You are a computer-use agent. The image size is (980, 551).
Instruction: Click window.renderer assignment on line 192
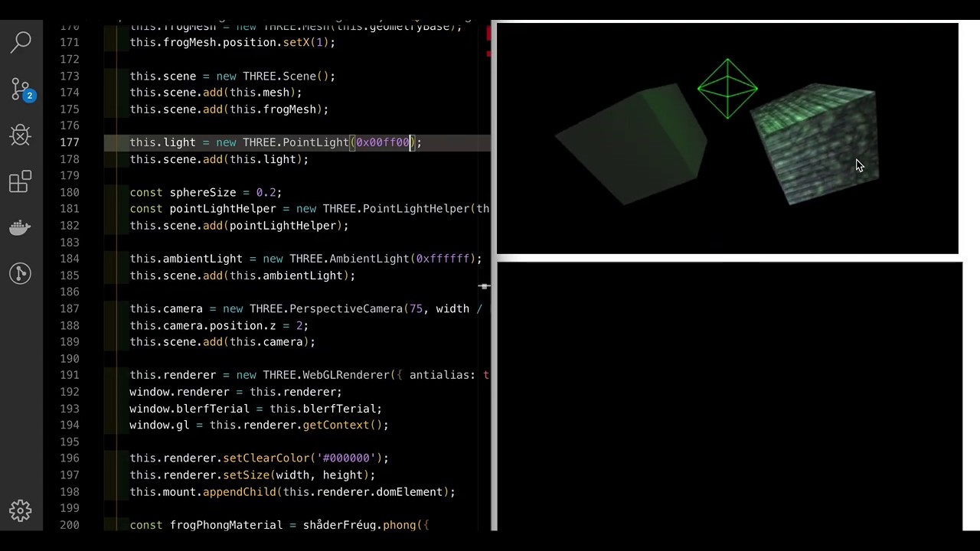point(236,392)
